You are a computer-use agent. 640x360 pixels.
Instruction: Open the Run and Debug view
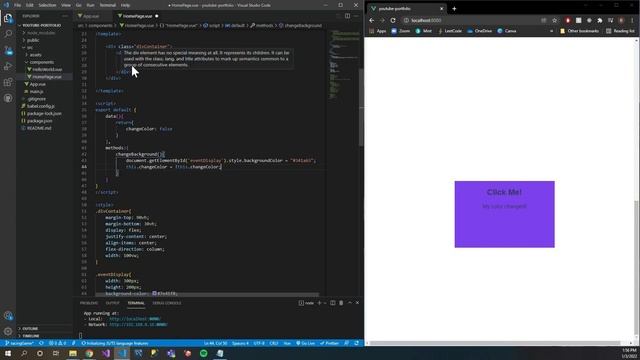(8, 66)
